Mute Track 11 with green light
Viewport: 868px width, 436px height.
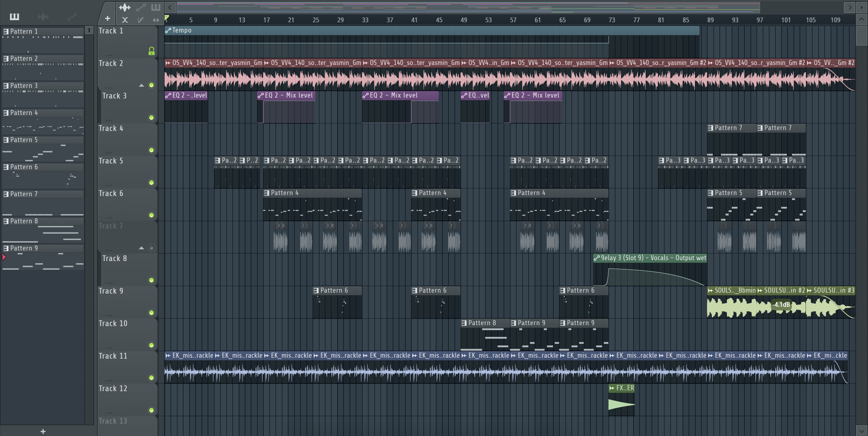tap(152, 378)
